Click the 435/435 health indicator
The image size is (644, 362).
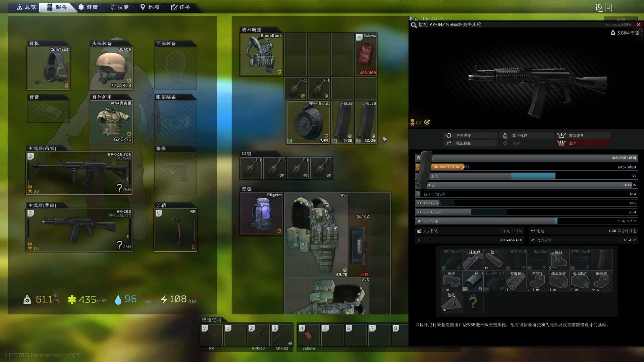87,299
